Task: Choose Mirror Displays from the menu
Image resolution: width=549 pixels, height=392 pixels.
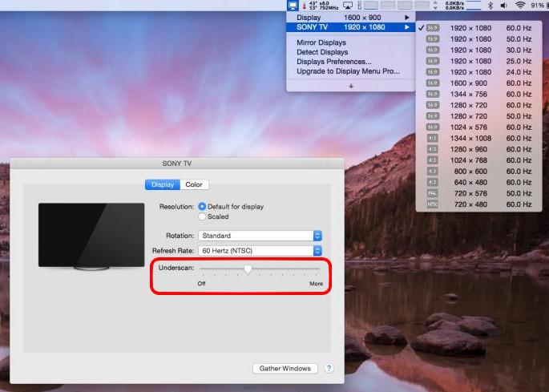Action: click(321, 42)
